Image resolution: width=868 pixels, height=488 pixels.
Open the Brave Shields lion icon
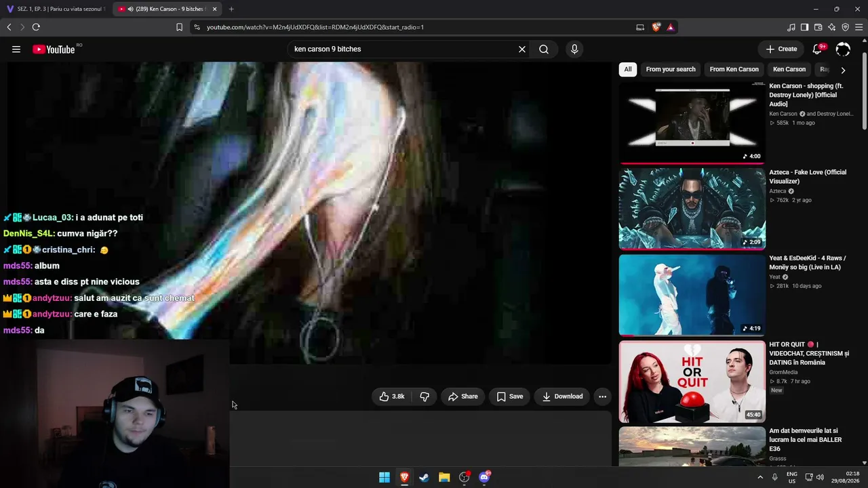pos(656,27)
